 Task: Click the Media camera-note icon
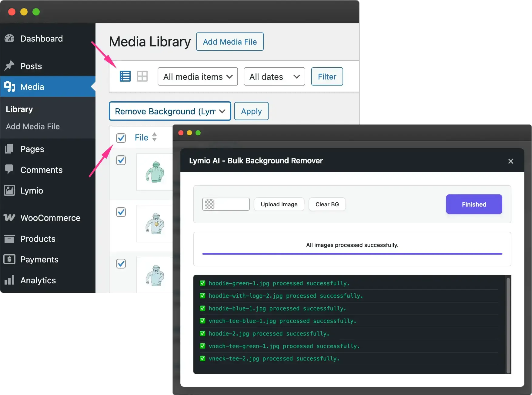(x=9, y=86)
